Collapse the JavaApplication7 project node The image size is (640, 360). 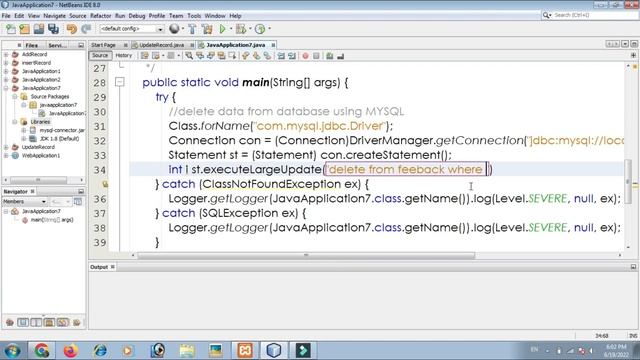[6, 88]
